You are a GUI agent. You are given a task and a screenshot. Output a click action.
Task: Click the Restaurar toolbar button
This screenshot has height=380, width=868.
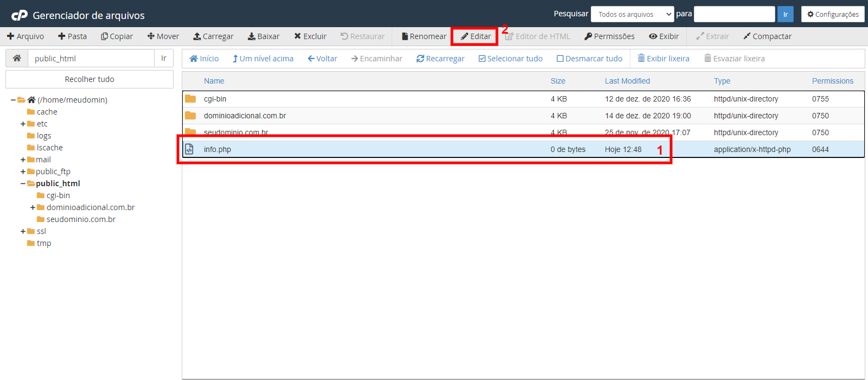click(362, 36)
